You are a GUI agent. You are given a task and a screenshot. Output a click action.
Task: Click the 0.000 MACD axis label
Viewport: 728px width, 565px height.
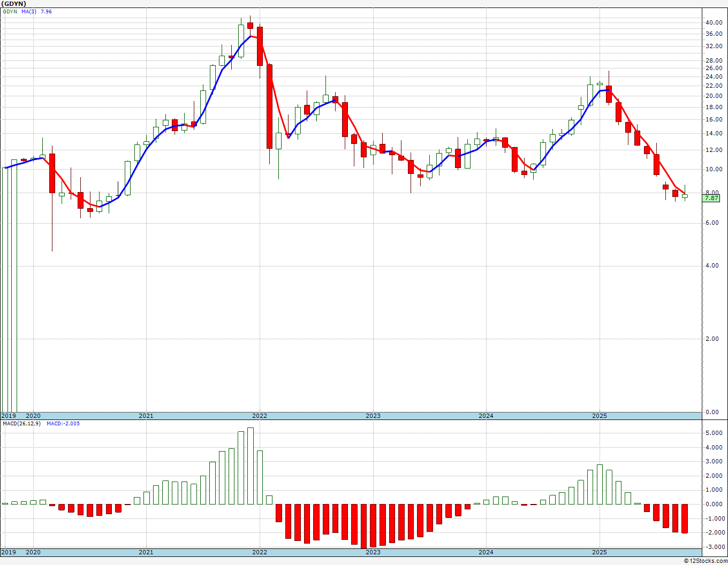[x=715, y=504]
